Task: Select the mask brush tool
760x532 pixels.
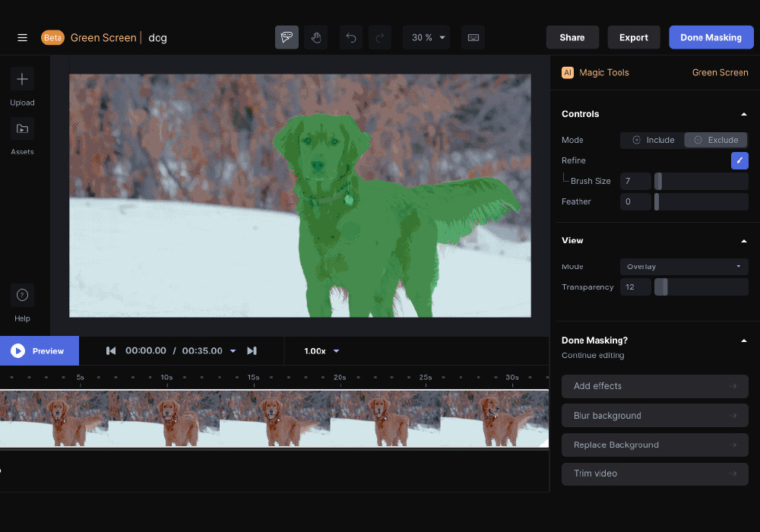Action: (x=287, y=37)
